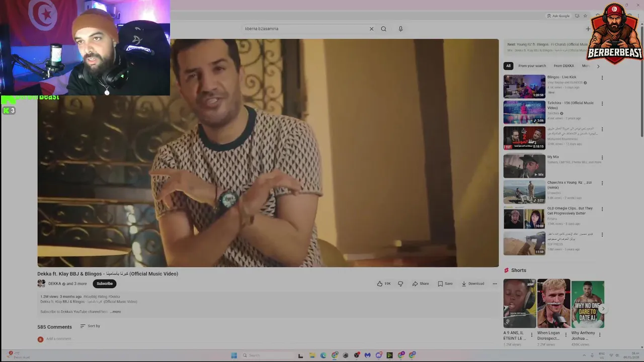Like the video with thumbs-up 19K
The image size is (644, 362).
(x=384, y=284)
